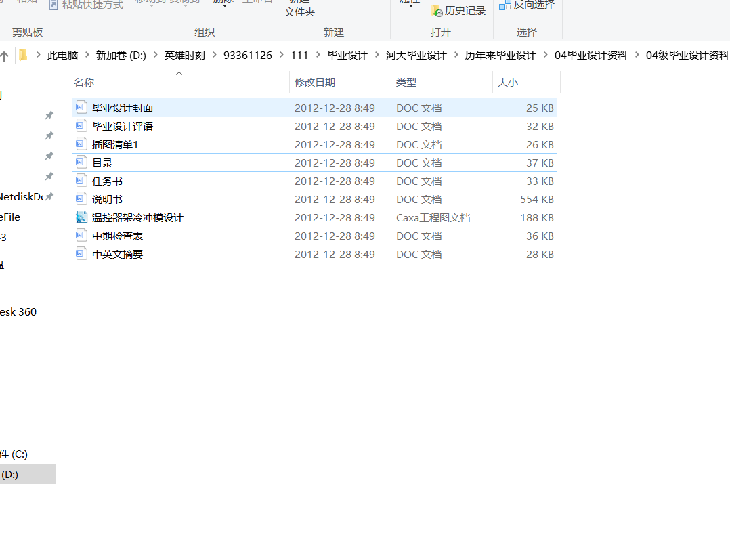Viewport: 730px width, 560px height.
Task: Click the 粘贴快捷方式 paste shortcut icon
Action: coord(53,5)
